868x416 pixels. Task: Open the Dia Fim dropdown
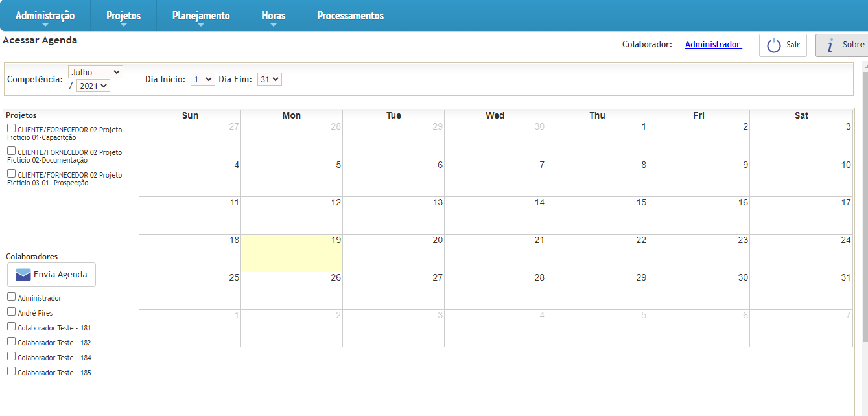pos(269,79)
